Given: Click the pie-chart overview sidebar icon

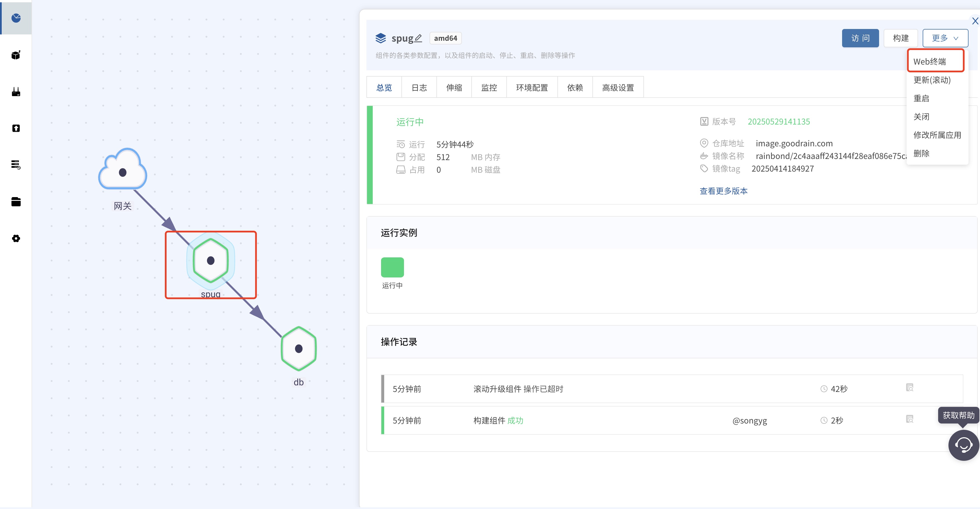Looking at the screenshot, I should click(16, 18).
